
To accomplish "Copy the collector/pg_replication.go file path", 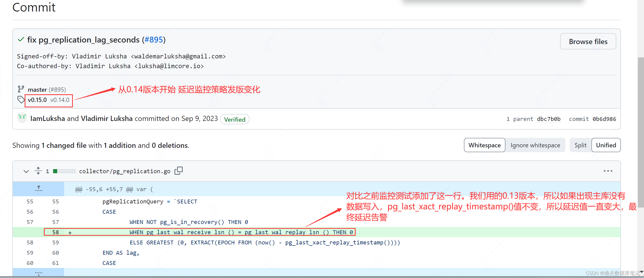I will [179, 171].
